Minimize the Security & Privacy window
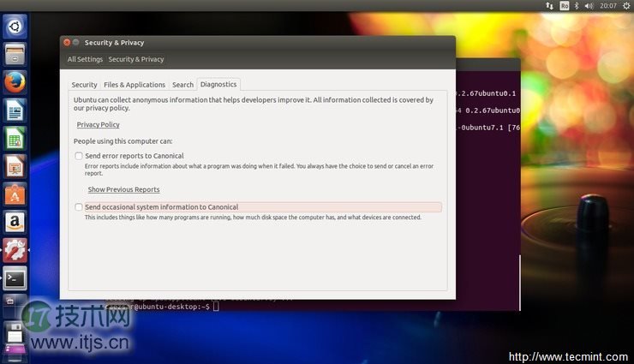 [75, 43]
